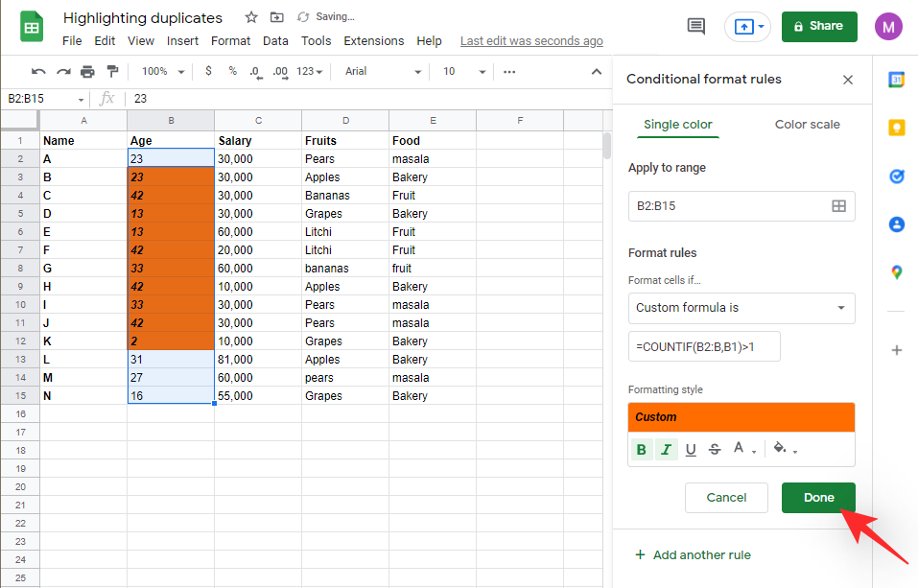Open the Data menu

(275, 40)
